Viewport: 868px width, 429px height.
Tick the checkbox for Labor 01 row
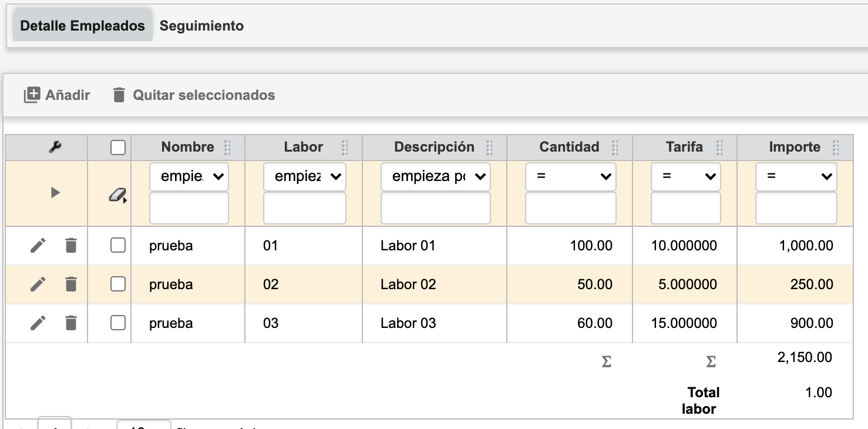pyautogui.click(x=118, y=246)
